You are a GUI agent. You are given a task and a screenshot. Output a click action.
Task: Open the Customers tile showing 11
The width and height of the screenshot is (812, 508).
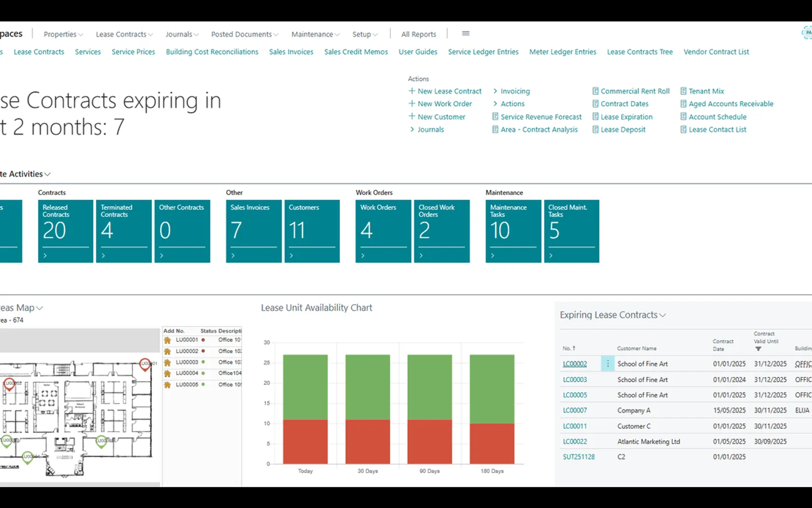[312, 231]
